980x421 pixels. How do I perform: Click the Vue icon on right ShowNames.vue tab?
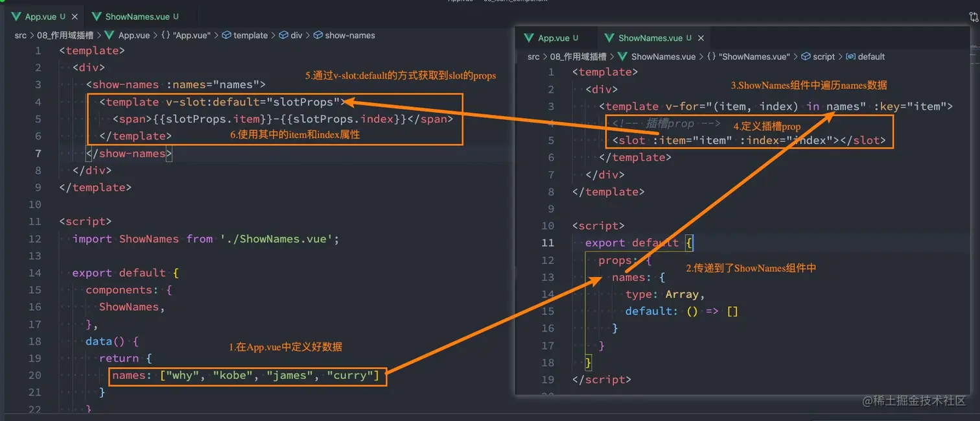610,38
